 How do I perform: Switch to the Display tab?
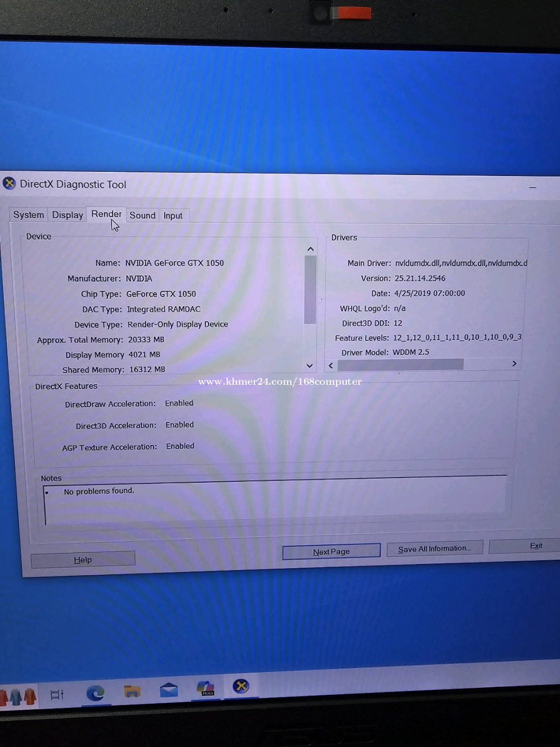coord(67,214)
